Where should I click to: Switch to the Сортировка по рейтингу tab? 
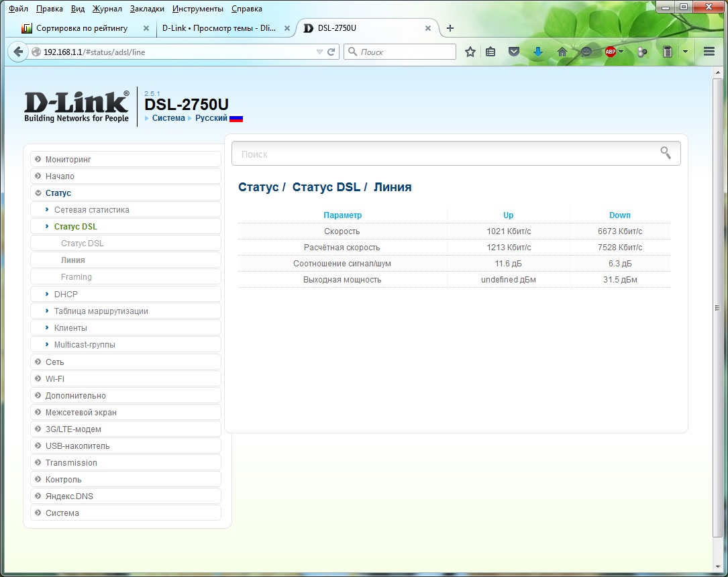82,28
